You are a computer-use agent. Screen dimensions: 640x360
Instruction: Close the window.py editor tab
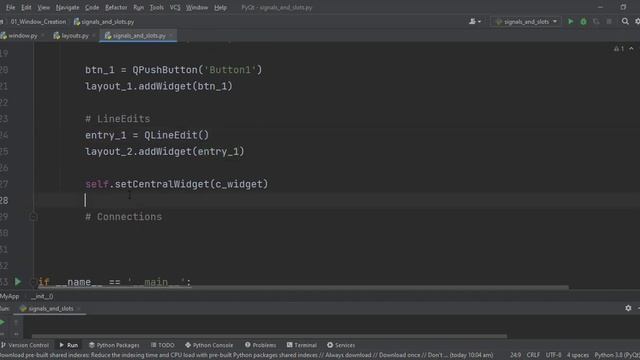(x=42, y=36)
